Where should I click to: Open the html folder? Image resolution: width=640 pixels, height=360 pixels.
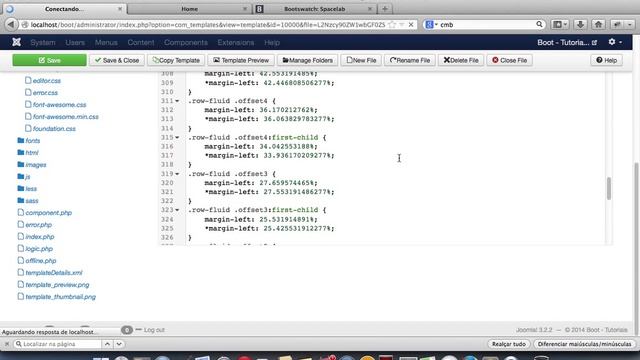pos(28,153)
